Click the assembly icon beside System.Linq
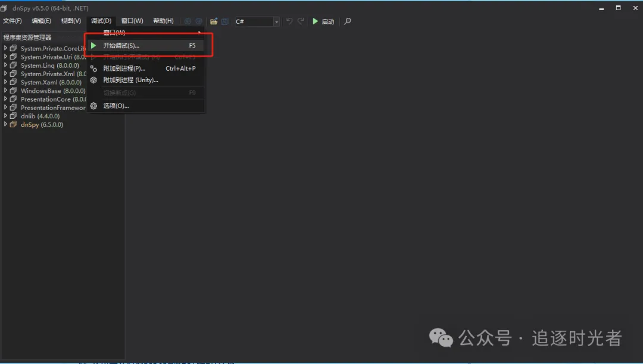643x364 pixels. click(13, 65)
